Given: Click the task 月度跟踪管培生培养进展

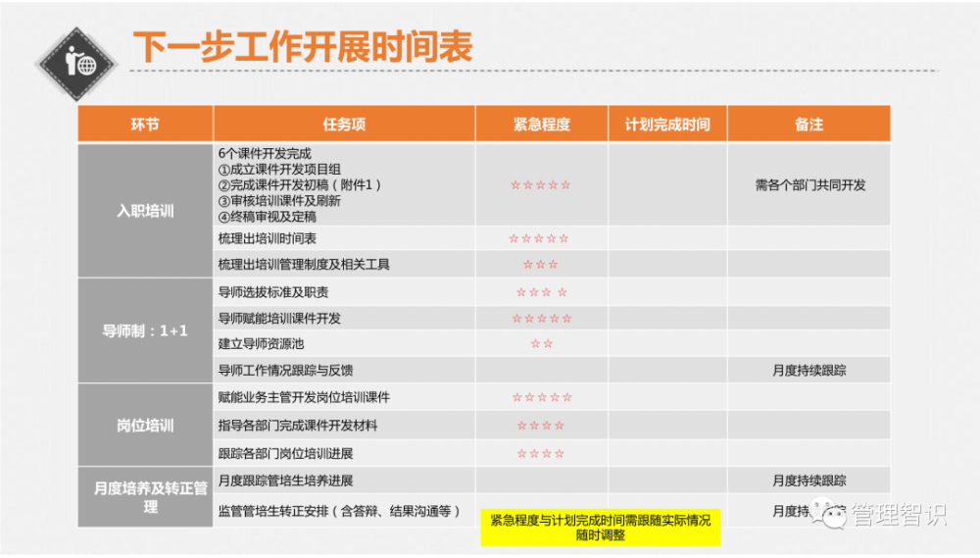Looking at the screenshot, I should 285,481.
